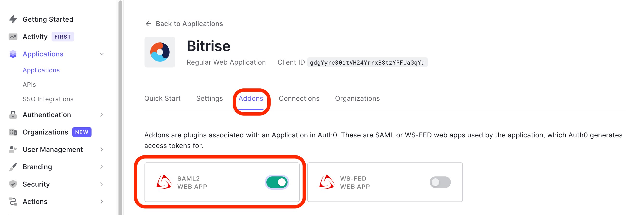
Task: Click the sidebar vertical scrollbar
Action: point(120,108)
